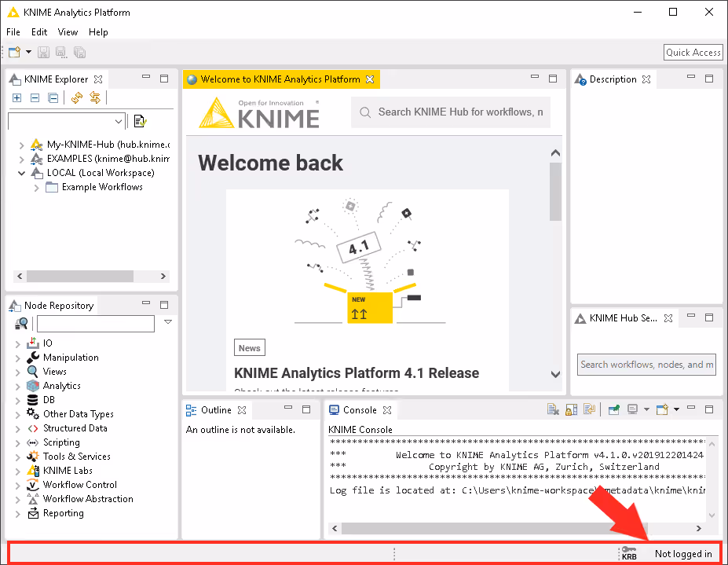Viewport: 728px width, 565px height.
Task: Select the Scripting category icon
Action: 32,442
